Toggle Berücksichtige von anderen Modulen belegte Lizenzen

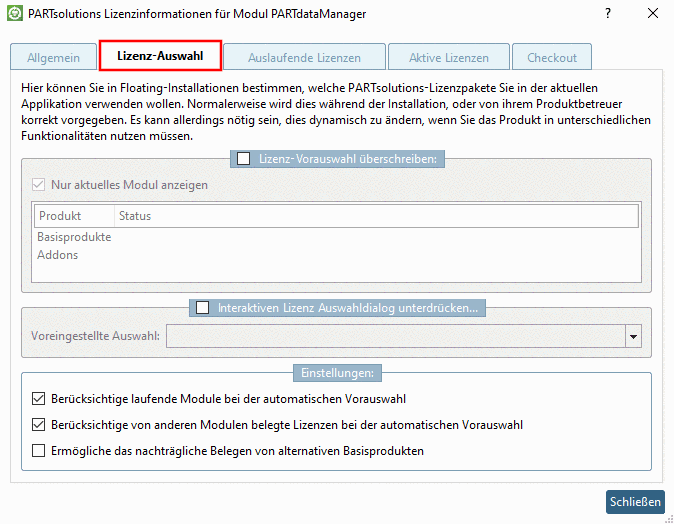coord(38,425)
